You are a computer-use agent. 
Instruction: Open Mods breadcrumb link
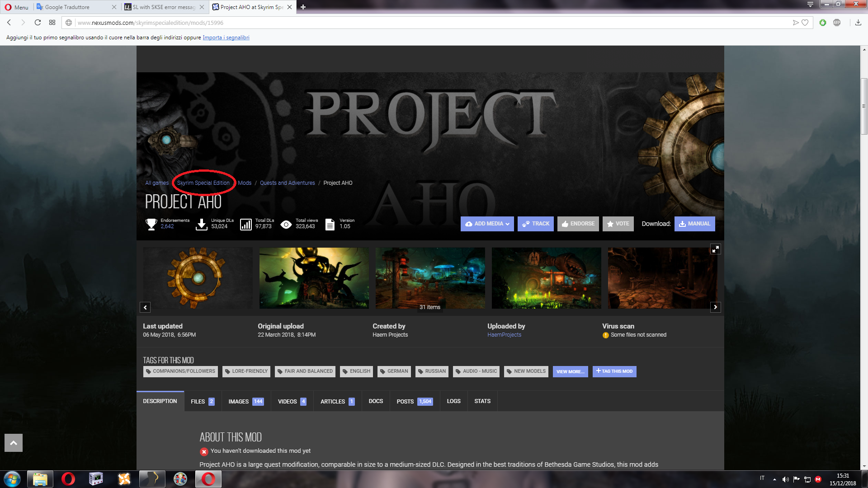pyautogui.click(x=245, y=183)
